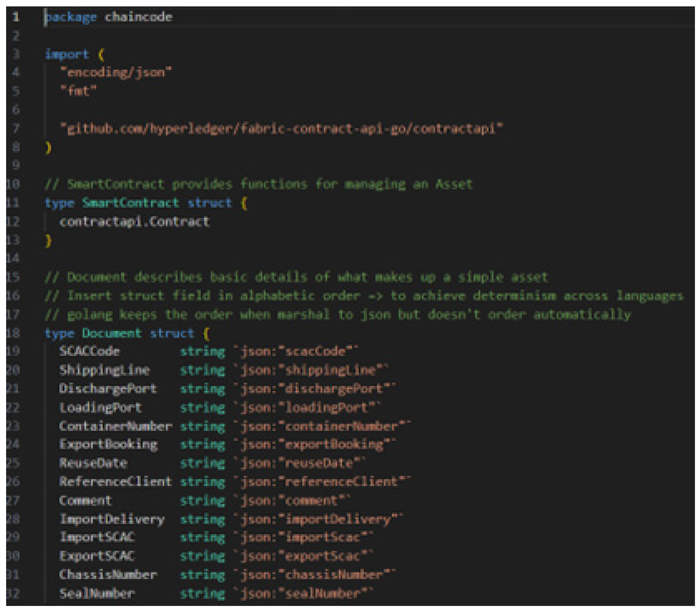Click the "fmt" import string
Screen dimensions: 700x611
pyautogui.click(x=78, y=91)
